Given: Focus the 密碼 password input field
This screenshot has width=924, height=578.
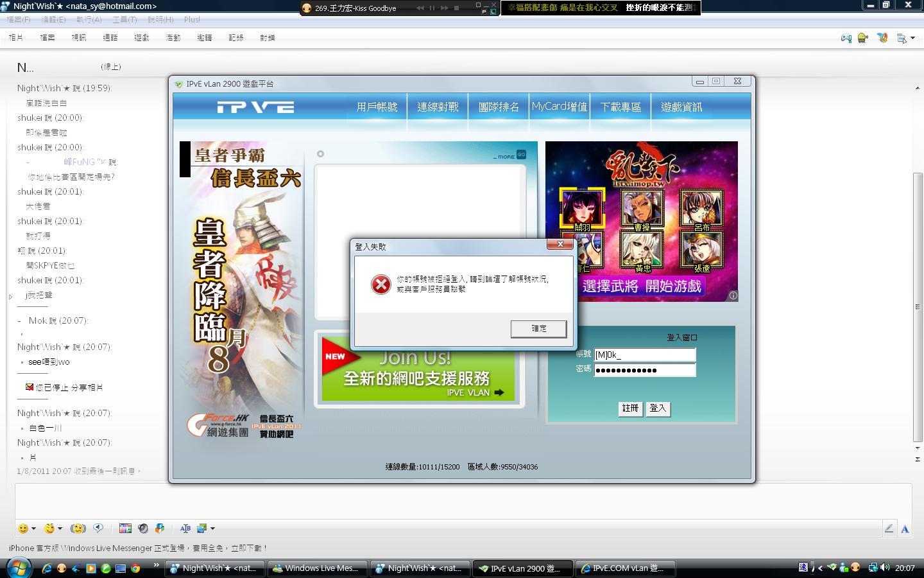Looking at the screenshot, I should point(645,370).
